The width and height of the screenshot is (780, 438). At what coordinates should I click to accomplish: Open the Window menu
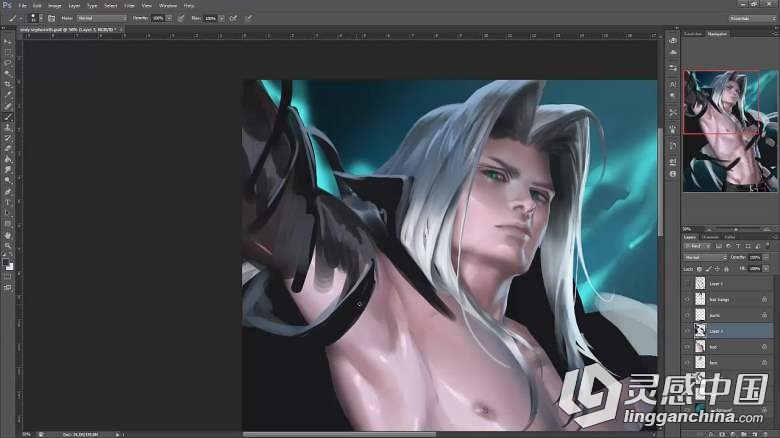[168, 5]
